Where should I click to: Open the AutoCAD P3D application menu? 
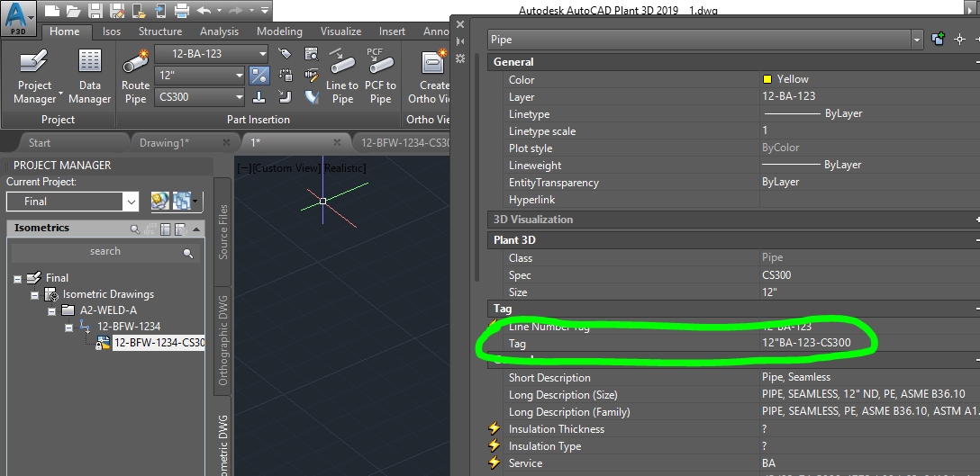(x=18, y=18)
